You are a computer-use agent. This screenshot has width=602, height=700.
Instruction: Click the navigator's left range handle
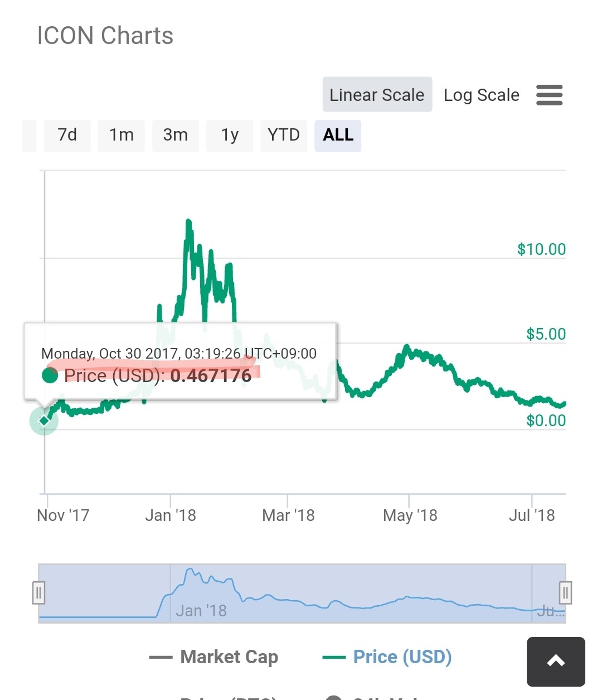coord(38,592)
